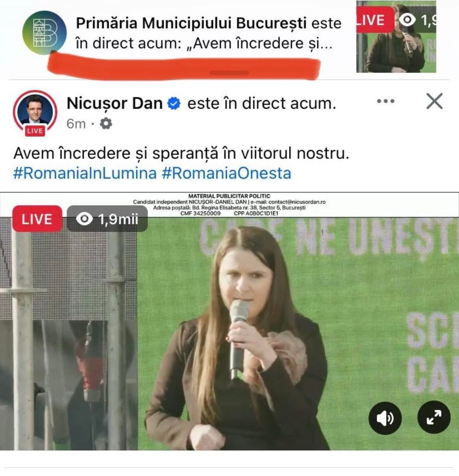Click the blue verified badge
The height and width of the screenshot is (476, 459).
click(x=174, y=104)
